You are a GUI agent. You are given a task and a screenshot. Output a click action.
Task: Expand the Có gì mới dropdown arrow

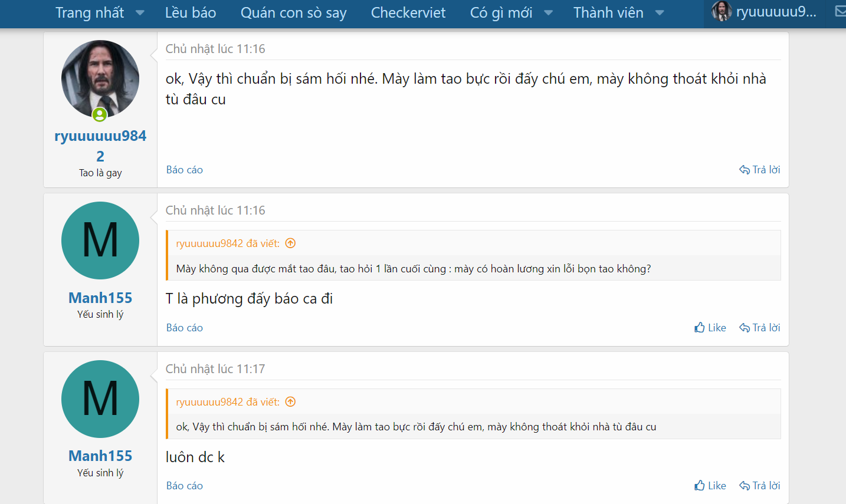(x=548, y=13)
